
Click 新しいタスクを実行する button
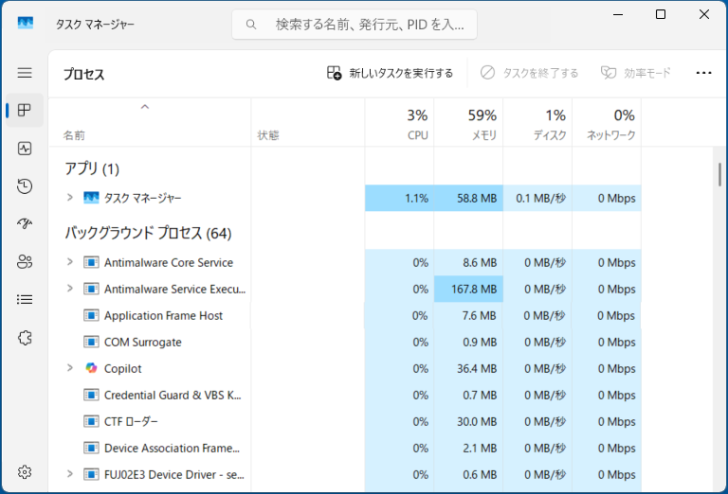(390, 73)
